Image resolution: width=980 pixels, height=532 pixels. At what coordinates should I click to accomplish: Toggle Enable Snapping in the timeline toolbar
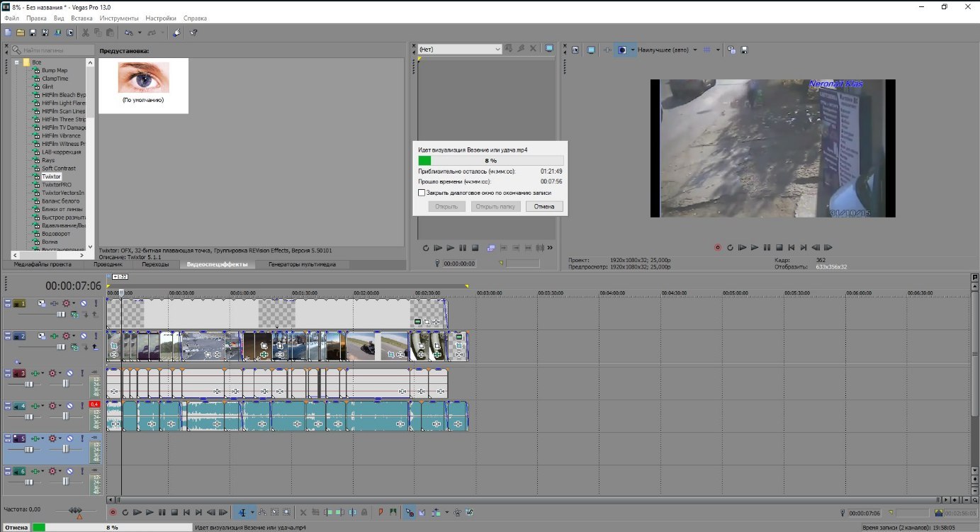click(x=410, y=512)
